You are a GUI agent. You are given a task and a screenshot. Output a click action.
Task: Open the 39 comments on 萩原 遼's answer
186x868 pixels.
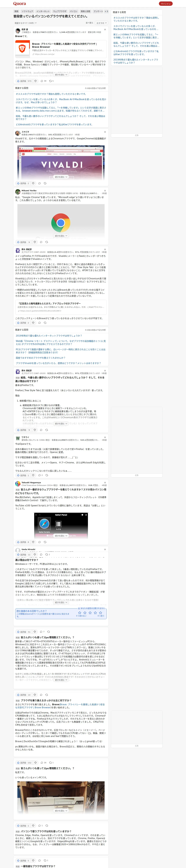coord(44,81)
